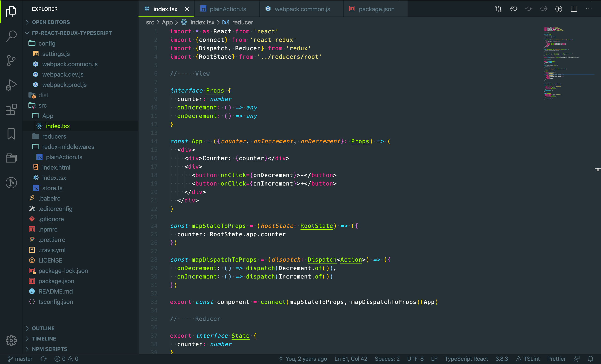Click the Split Editor icon

pos(574,9)
